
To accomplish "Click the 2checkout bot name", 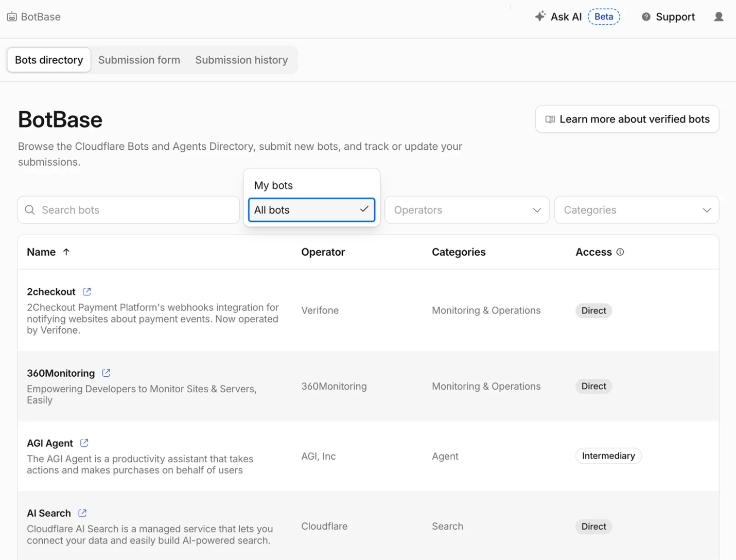I will click(x=51, y=292).
